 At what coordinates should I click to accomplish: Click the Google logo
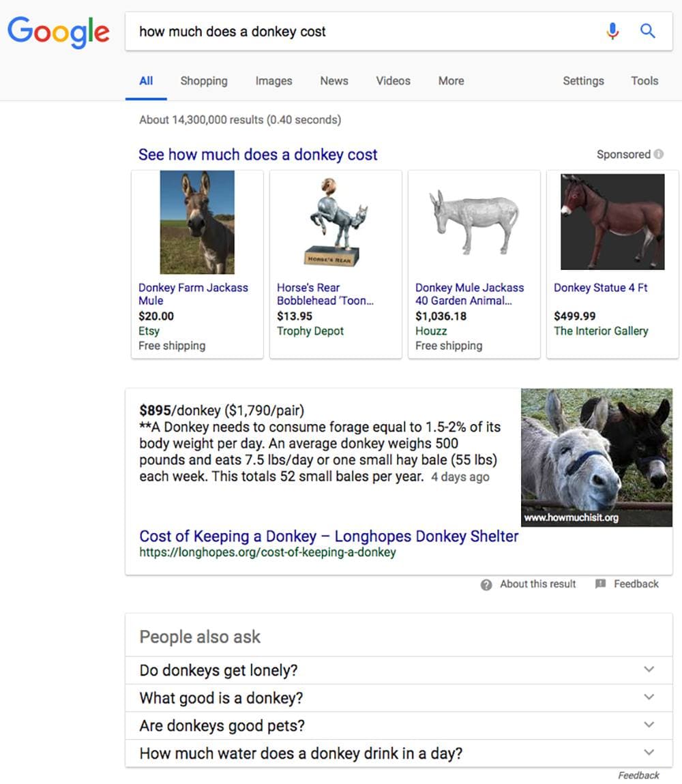[58, 32]
